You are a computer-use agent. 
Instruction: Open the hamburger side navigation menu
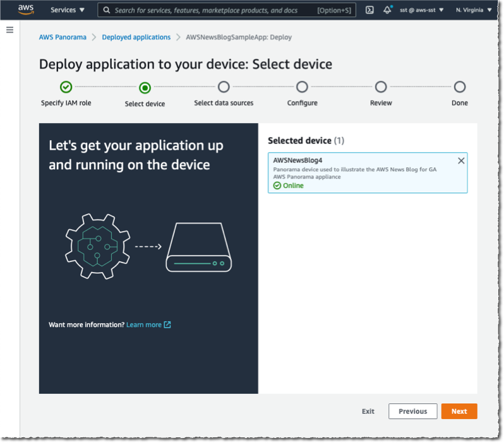pos(9,30)
